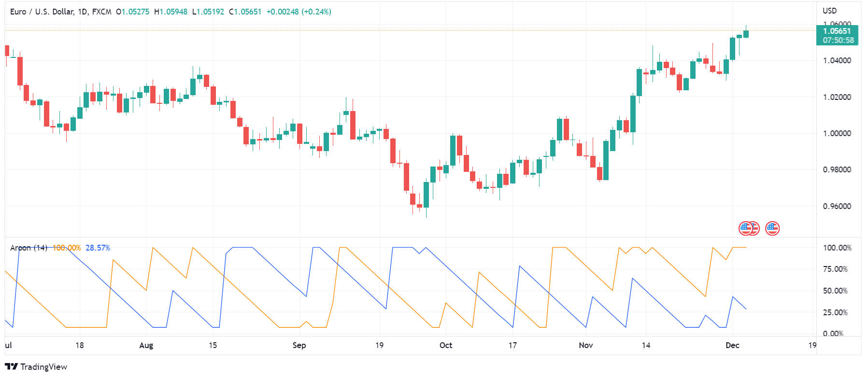Screen dimensions: 868x378
Task: Click the Oct label on the time axis
Action: [x=446, y=345]
